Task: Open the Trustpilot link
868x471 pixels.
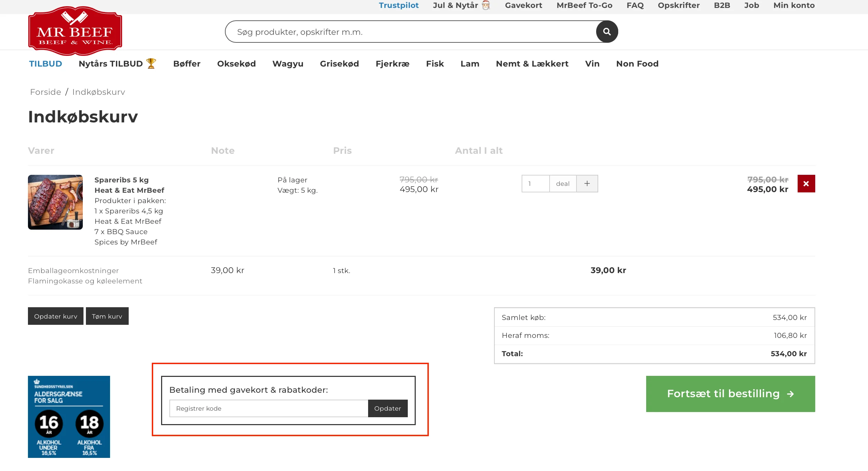Action: point(398,5)
